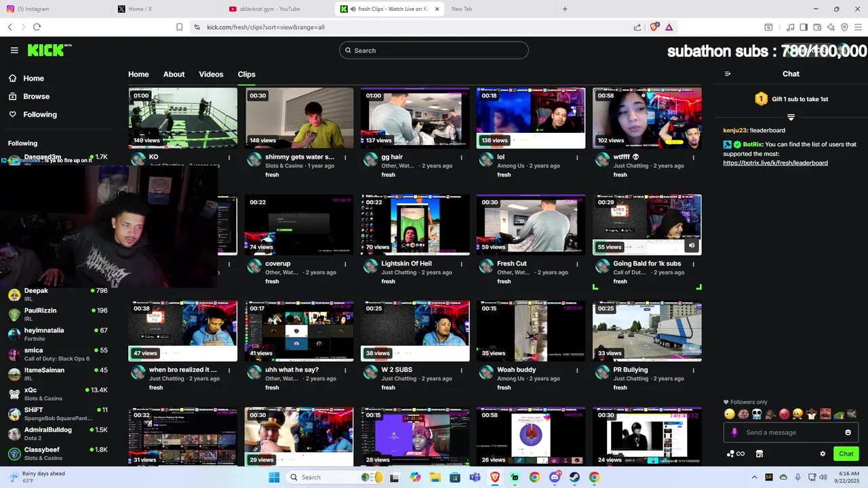
Task: Open Brave main menu
Action: tap(858, 27)
